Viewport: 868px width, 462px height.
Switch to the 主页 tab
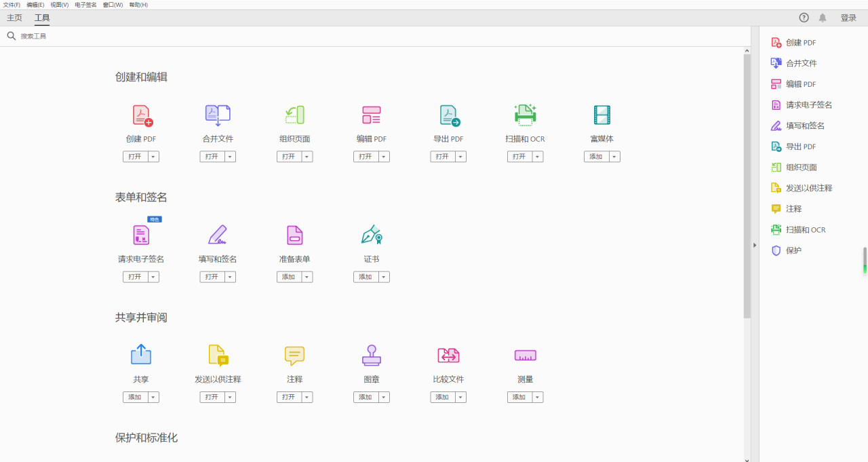pyautogui.click(x=14, y=18)
